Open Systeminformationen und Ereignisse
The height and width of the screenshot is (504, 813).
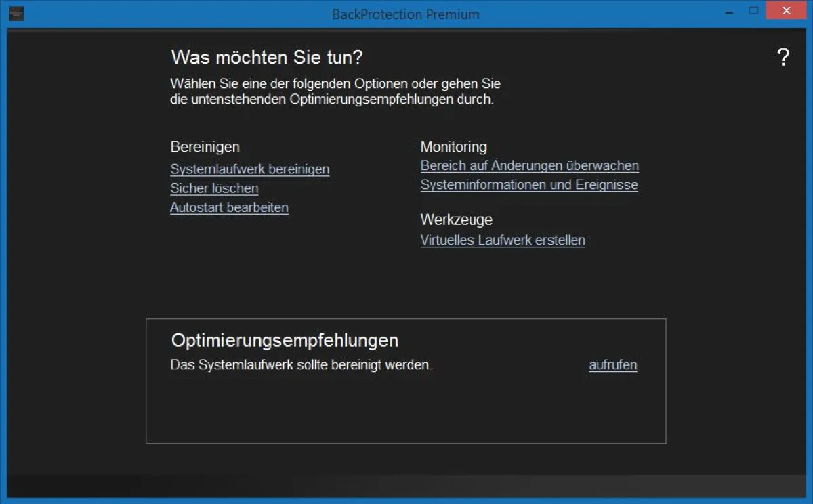point(528,184)
